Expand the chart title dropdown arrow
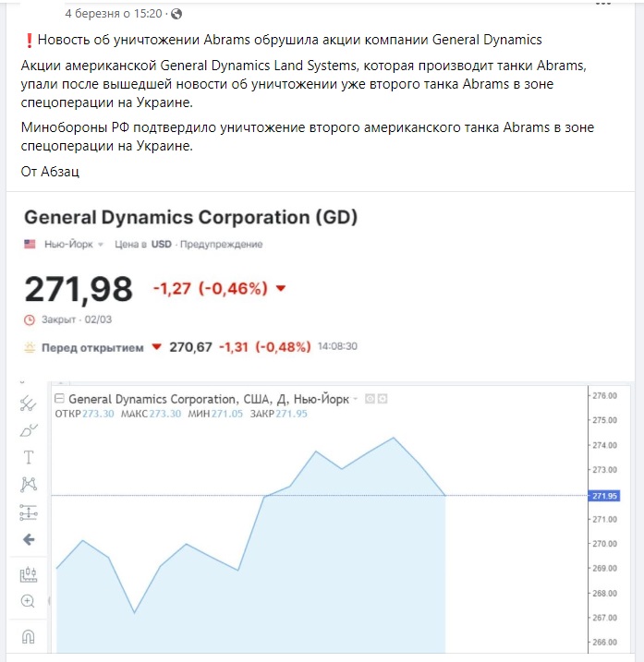The height and width of the screenshot is (662, 644). (x=355, y=399)
